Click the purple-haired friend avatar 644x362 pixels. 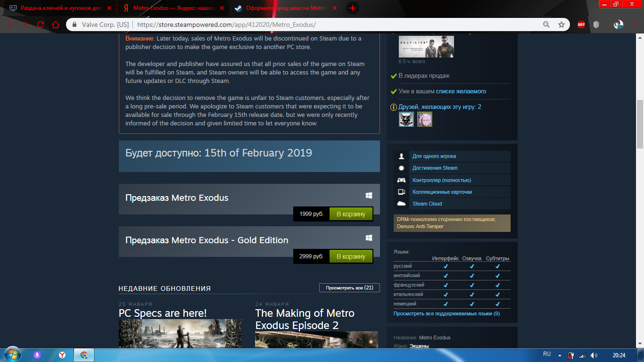[x=424, y=119]
